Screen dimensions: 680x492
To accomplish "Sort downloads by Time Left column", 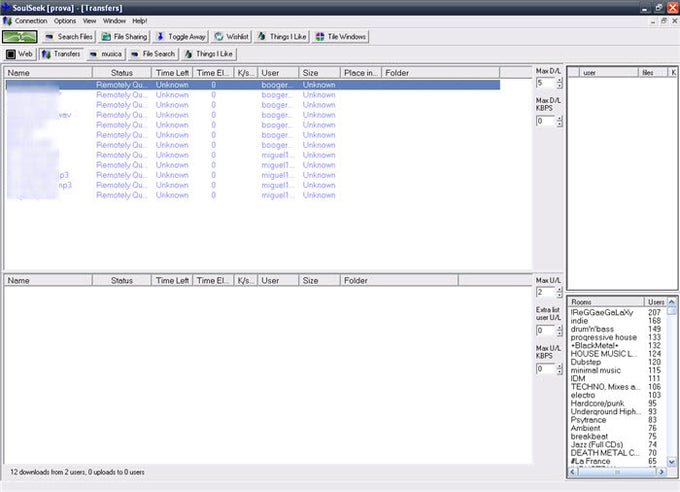I will point(172,73).
